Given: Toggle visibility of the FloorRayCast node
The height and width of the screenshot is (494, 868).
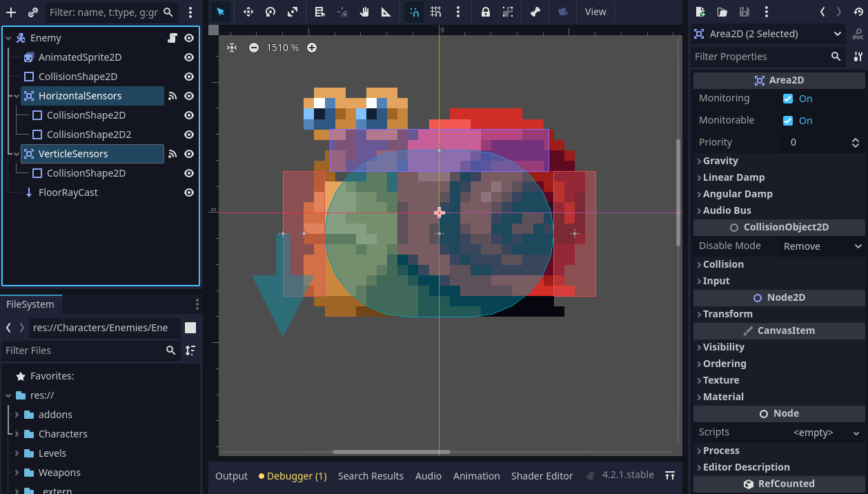Looking at the screenshot, I should (188, 192).
